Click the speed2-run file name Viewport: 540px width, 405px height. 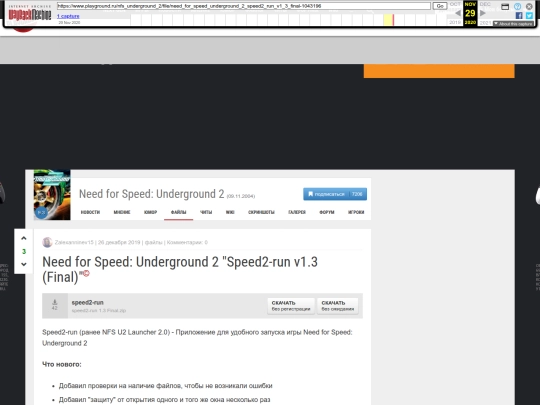coord(87,302)
